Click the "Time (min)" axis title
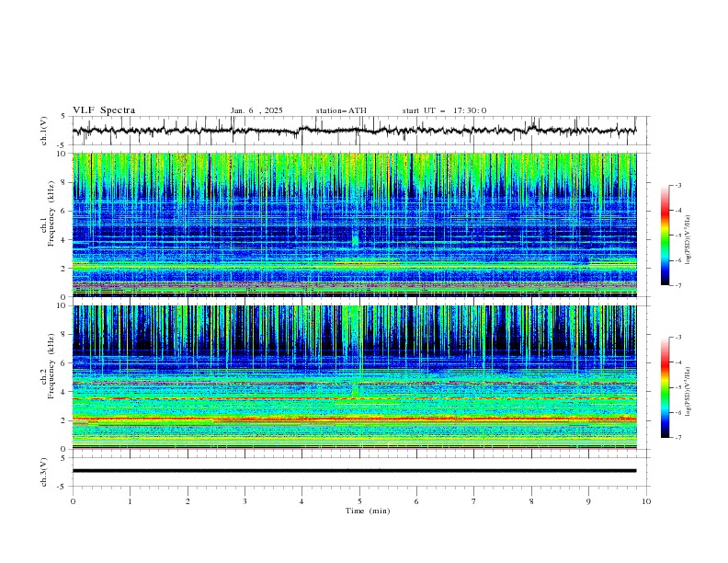728x563 pixels. coord(368,511)
